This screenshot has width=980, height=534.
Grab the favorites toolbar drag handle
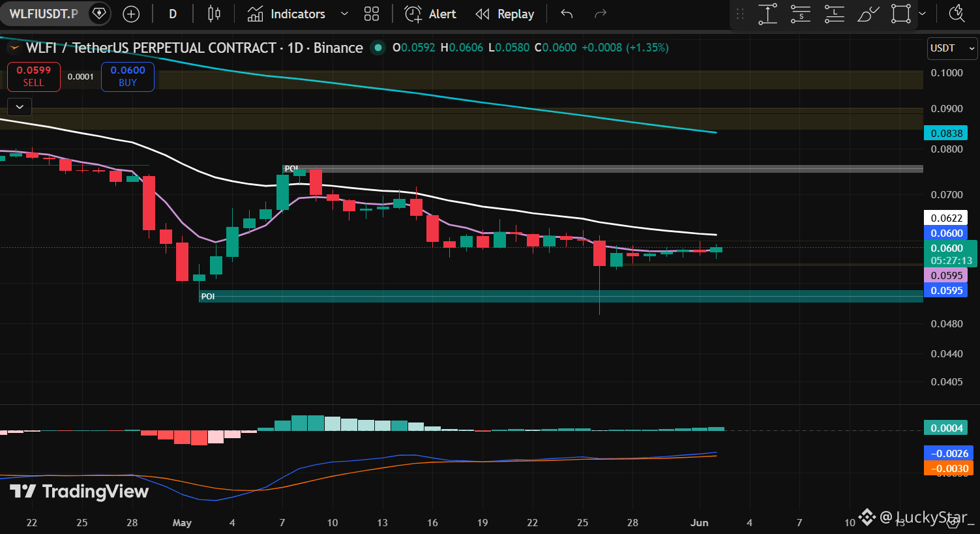[740, 14]
